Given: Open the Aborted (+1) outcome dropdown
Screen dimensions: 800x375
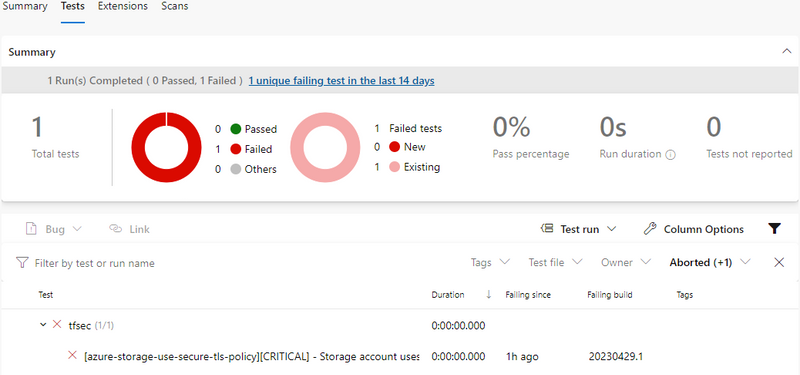Looking at the screenshot, I should [710, 262].
